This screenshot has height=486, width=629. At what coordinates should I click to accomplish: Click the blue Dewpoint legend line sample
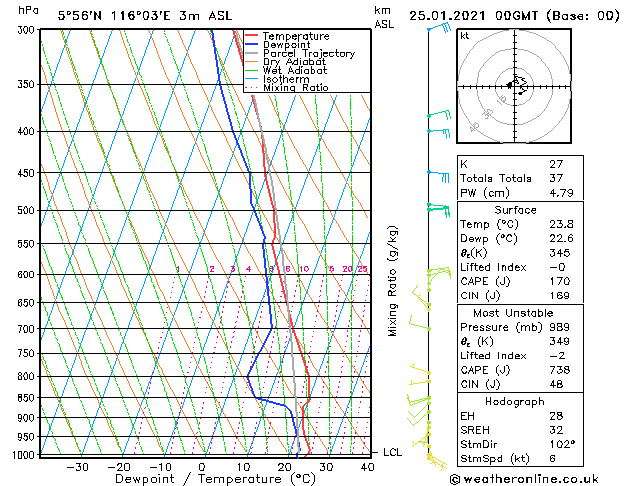252,45
